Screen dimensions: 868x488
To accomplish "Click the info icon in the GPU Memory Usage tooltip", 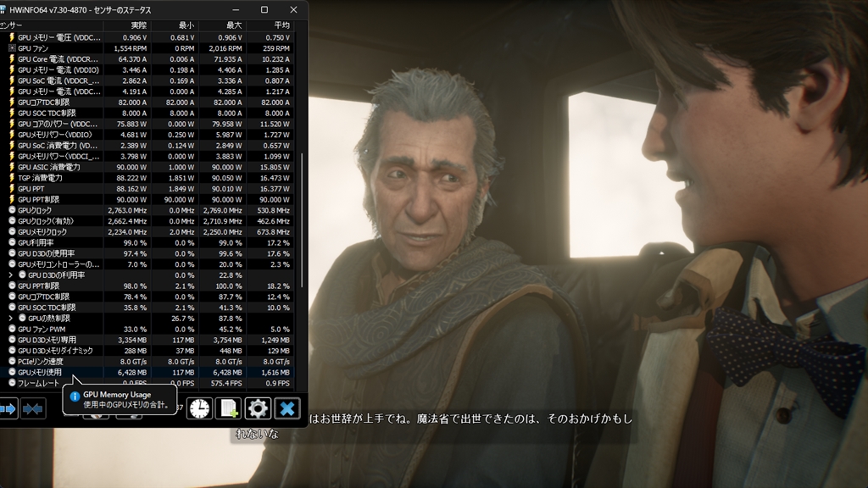I will [75, 396].
